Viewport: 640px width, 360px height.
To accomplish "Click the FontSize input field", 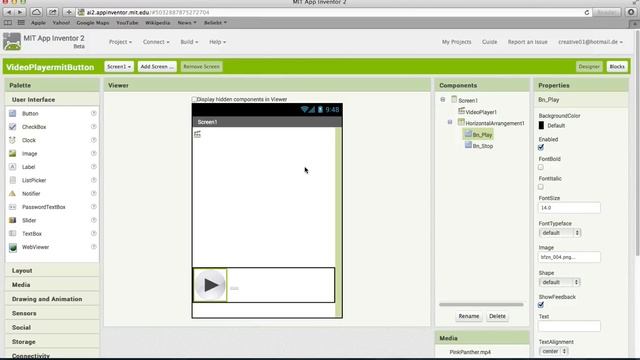I will coord(569,208).
